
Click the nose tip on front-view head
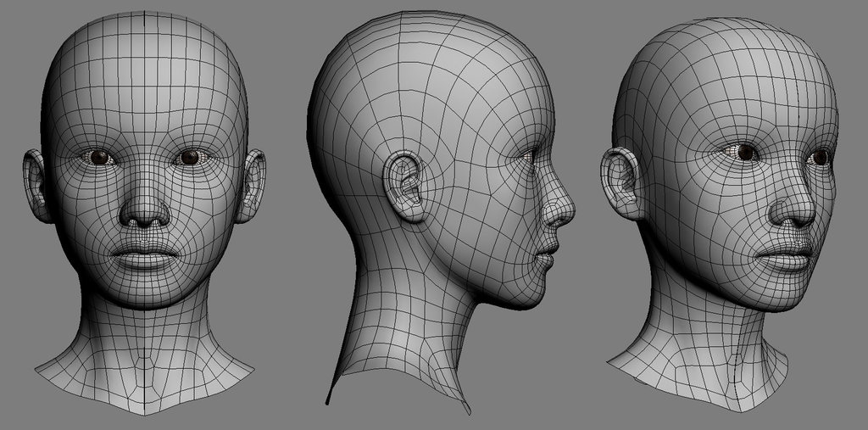pyautogui.click(x=144, y=211)
